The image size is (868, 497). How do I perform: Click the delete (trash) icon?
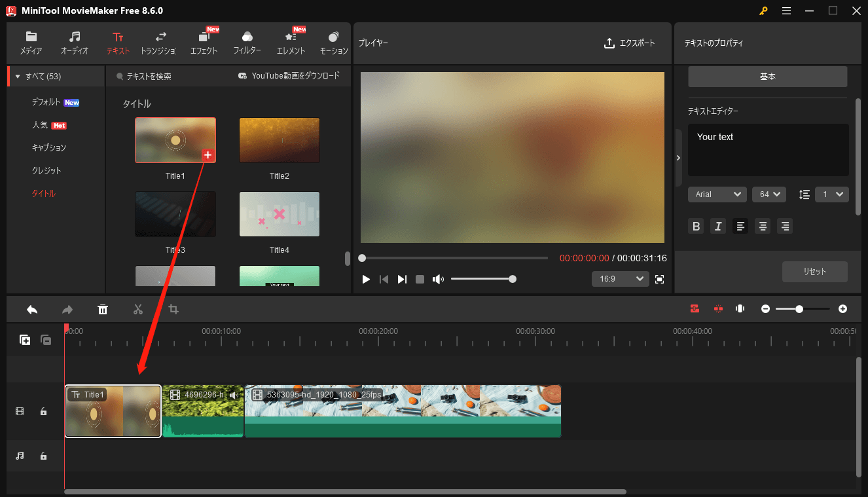point(103,308)
